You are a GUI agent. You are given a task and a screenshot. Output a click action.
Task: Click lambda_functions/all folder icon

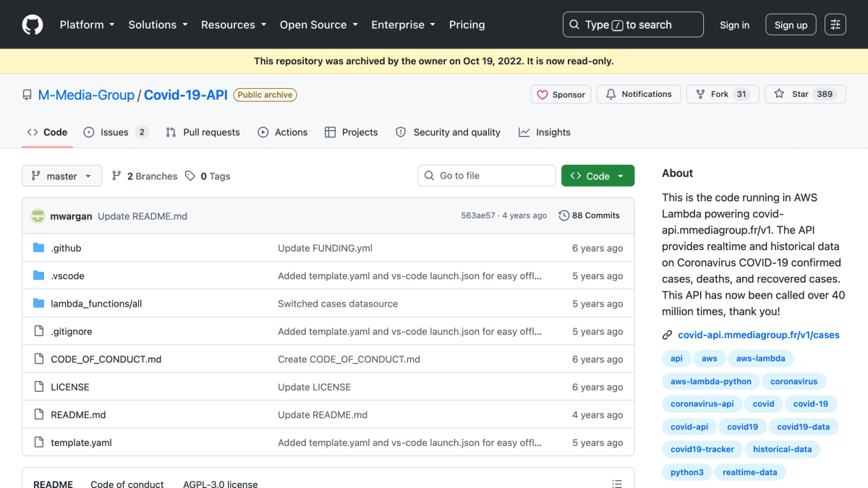(x=39, y=304)
